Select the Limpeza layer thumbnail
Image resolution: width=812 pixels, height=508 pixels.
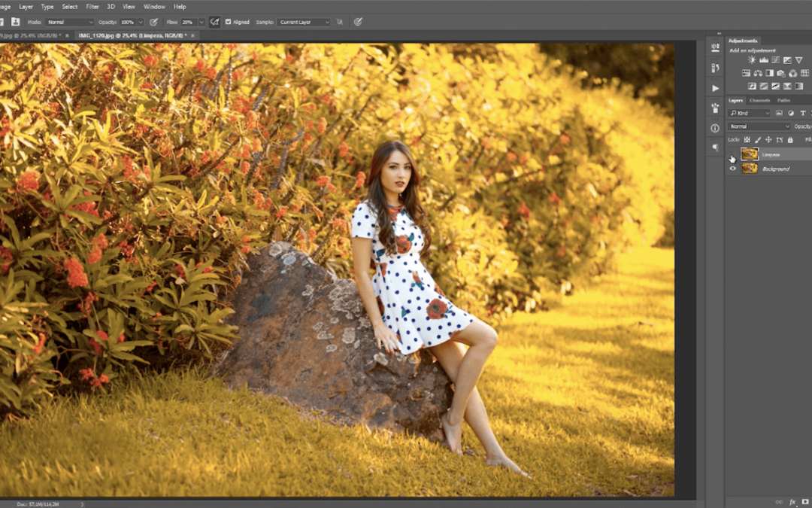[750, 154]
